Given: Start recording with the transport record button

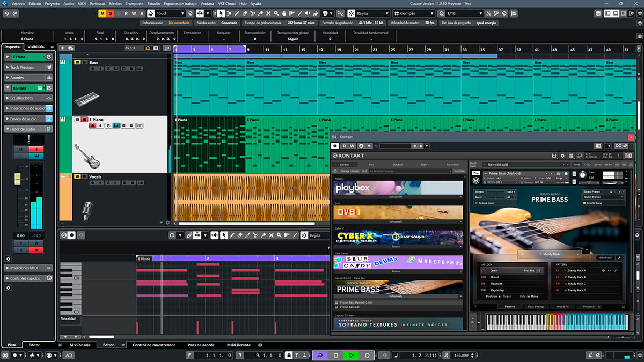Looking at the screenshot, I should click(x=367, y=355).
